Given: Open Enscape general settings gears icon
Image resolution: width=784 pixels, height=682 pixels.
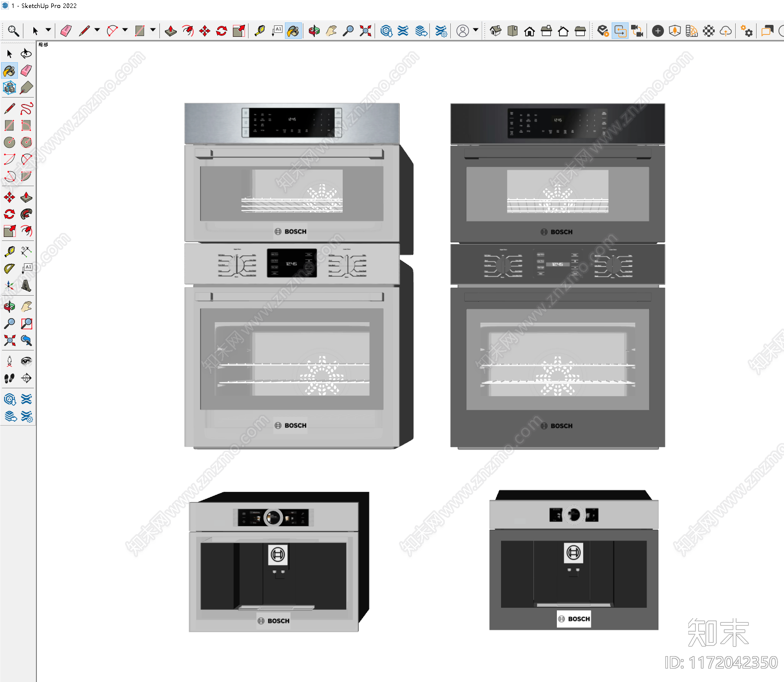Looking at the screenshot, I should pyautogui.click(x=747, y=31).
